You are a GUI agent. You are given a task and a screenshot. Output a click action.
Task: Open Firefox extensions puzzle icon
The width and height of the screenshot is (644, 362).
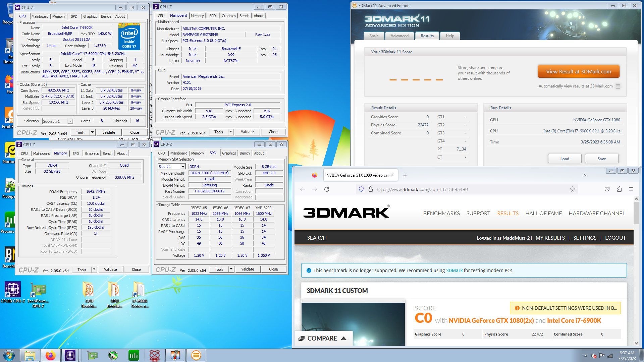click(x=619, y=189)
